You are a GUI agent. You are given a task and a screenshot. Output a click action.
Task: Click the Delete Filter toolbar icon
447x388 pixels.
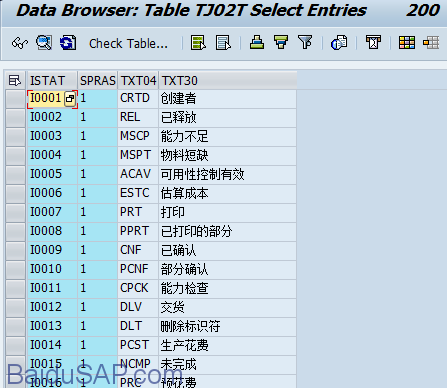[x=373, y=43]
